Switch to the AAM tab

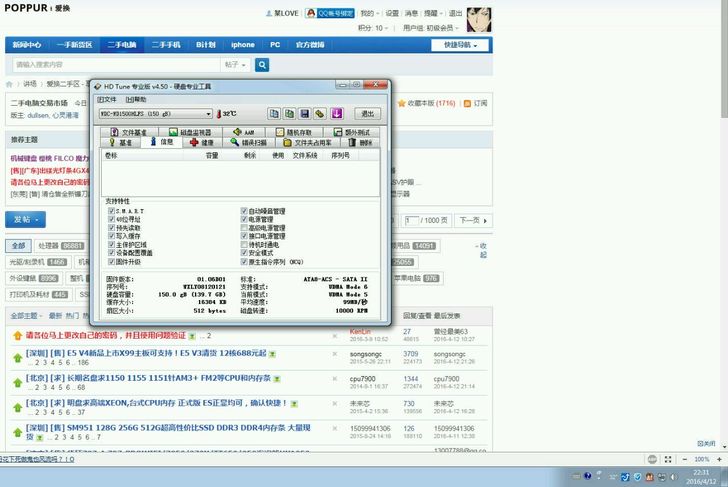pyautogui.click(x=245, y=132)
